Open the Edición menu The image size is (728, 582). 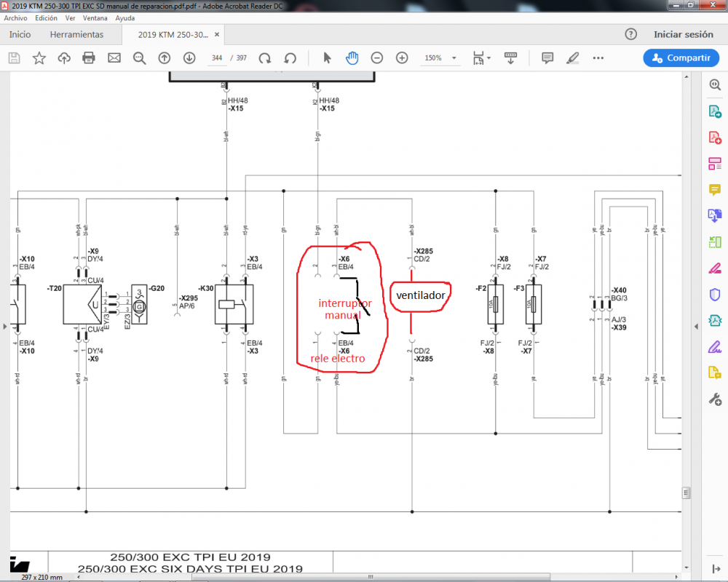pos(47,18)
